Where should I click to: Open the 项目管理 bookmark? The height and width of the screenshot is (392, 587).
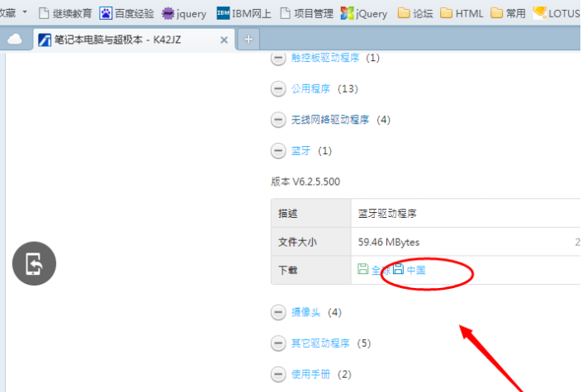[306, 14]
